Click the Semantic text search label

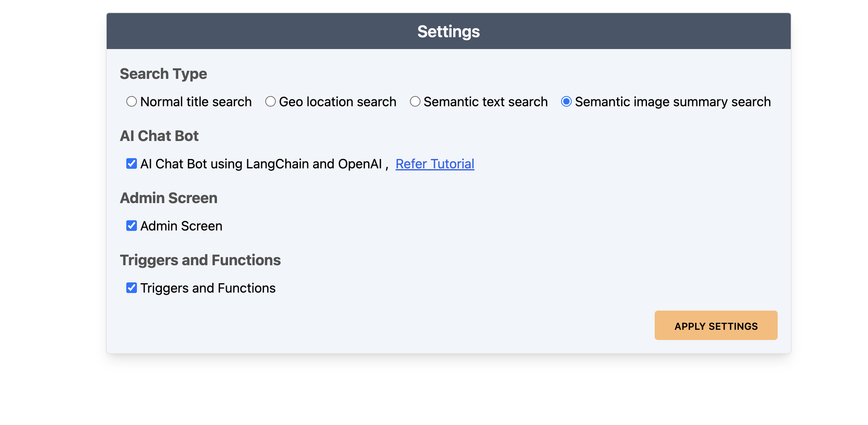pos(485,102)
